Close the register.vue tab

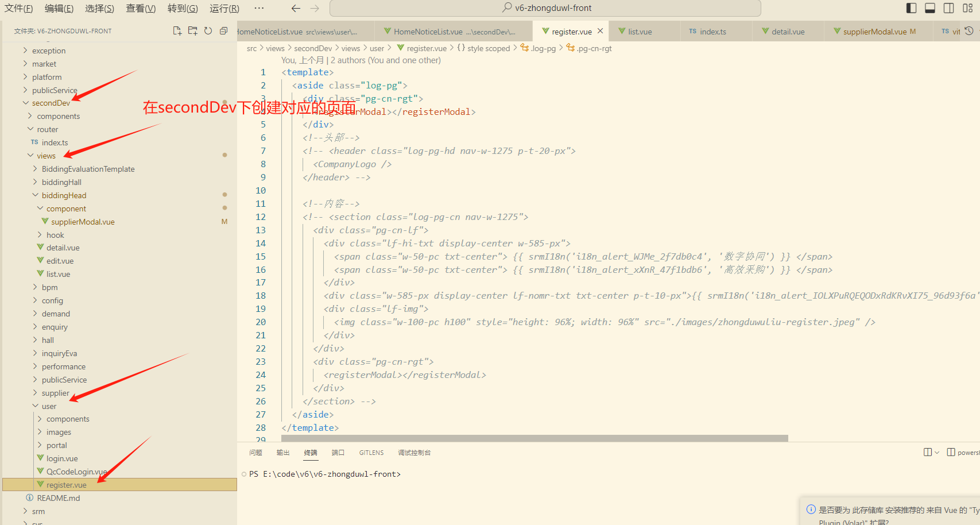pos(600,31)
